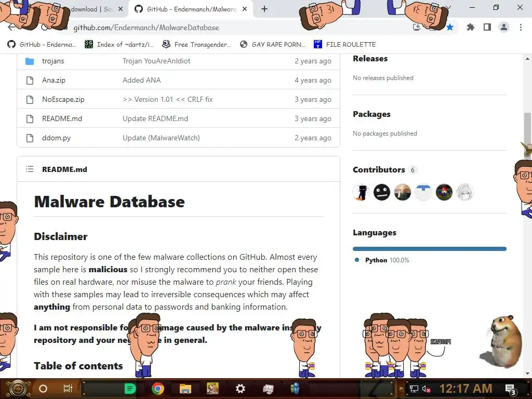Click the file icon beside NoEscape.zip
This screenshot has width=532, height=399.
[30, 99]
